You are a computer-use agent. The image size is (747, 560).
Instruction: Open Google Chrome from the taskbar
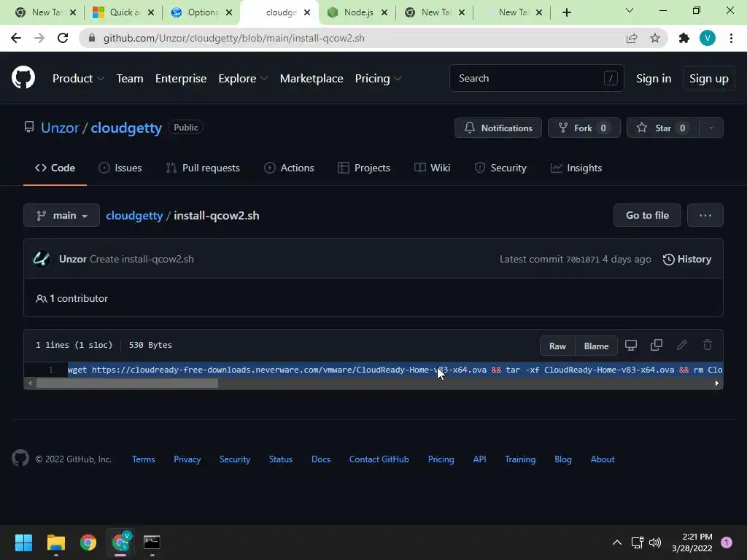[x=88, y=542]
